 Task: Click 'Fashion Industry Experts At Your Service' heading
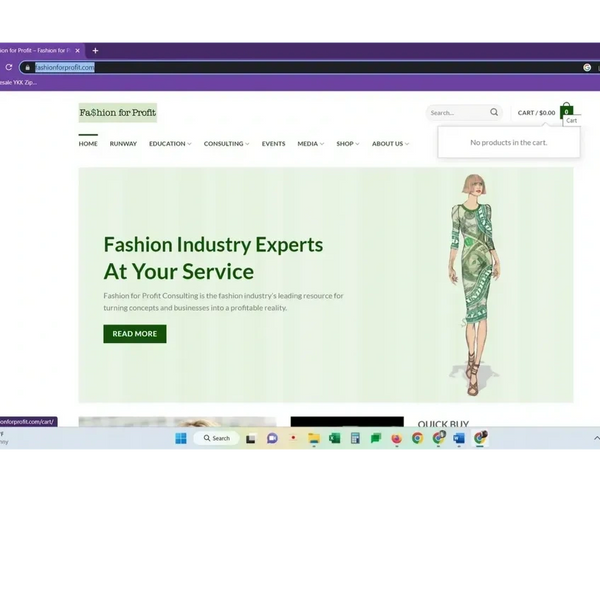[213, 258]
